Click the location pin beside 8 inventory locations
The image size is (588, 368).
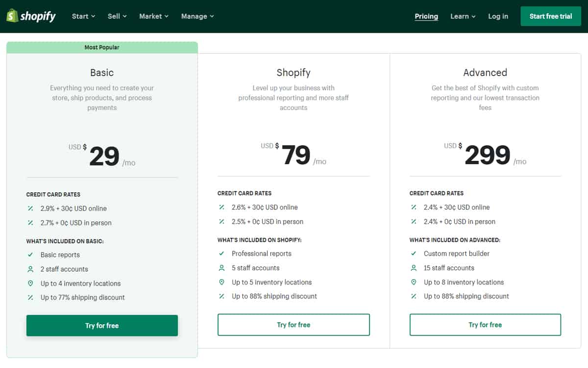pos(414,282)
